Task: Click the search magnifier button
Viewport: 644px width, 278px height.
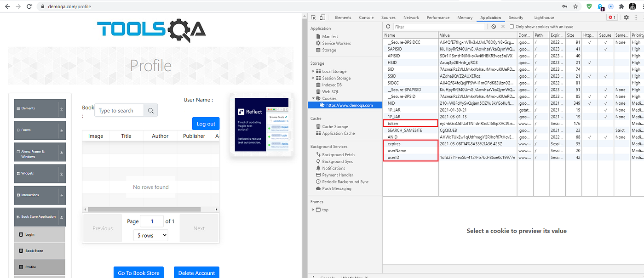Action: [151, 110]
